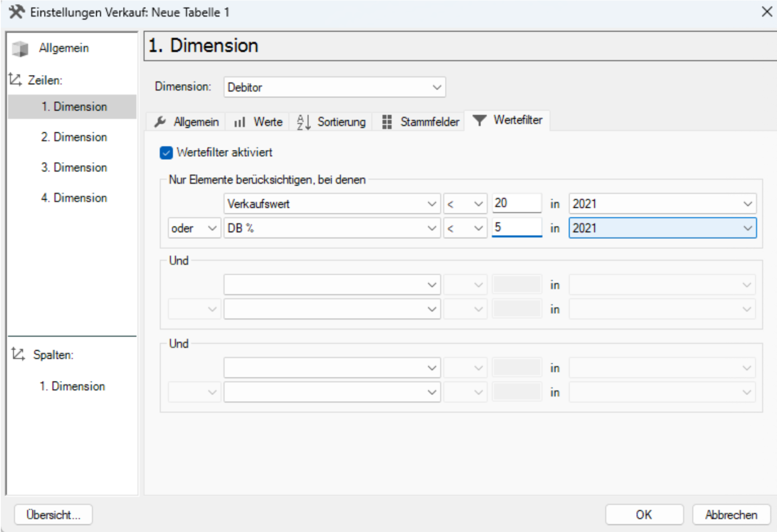777x532 pixels.
Task: Open the year dropdown in DB % row
Action: 663,228
